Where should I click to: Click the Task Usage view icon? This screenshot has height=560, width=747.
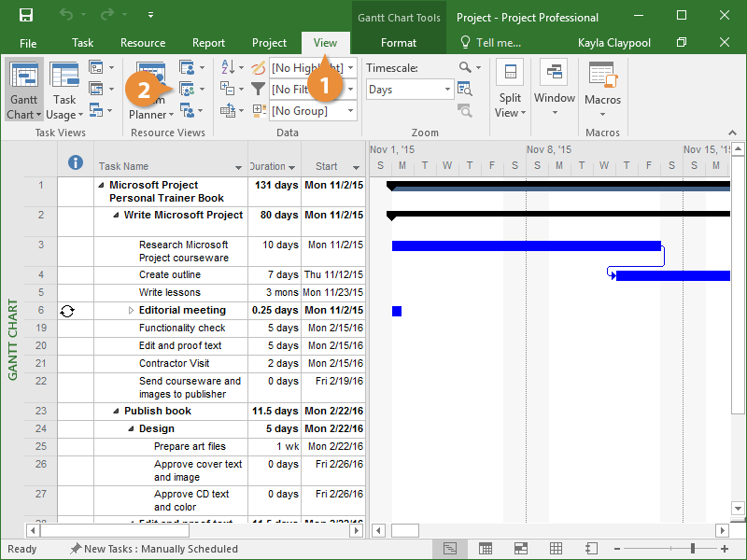click(x=64, y=77)
